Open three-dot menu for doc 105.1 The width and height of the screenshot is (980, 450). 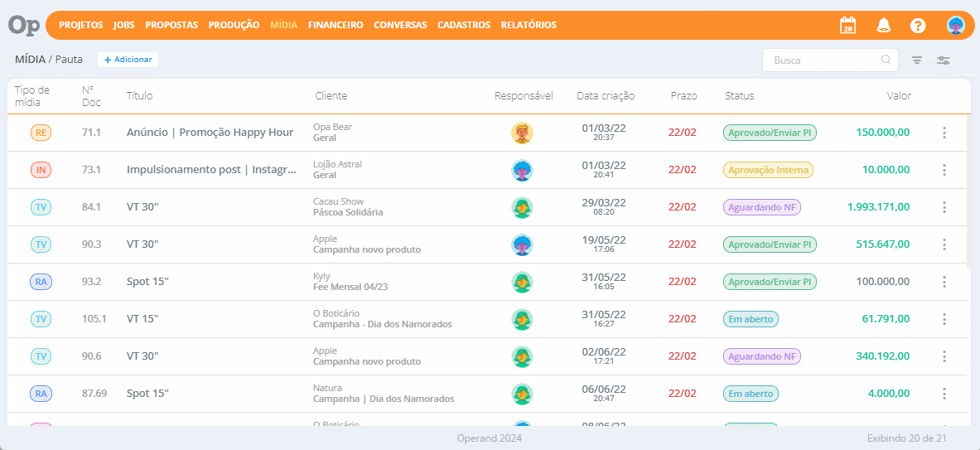[x=944, y=319]
